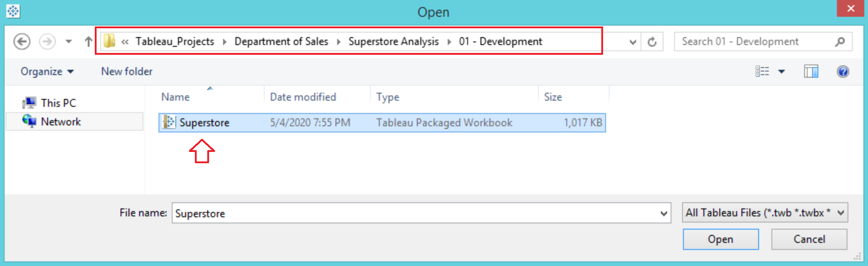The height and width of the screenshot is (266, 868).
Task: Expand chevron after Tableau_Projects breadcrumb
Action: click(x=225, y=42)
